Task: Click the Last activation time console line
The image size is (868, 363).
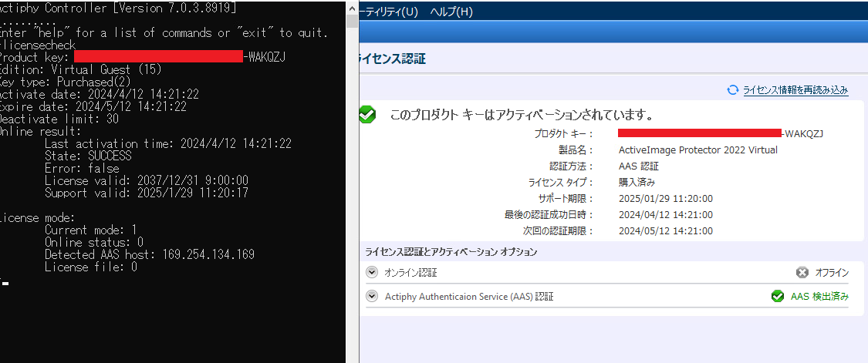Action: pyautogui.click(x=168, y=144)
